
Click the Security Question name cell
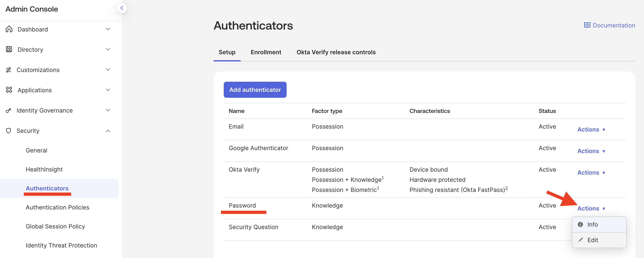(x=253, y=227)
